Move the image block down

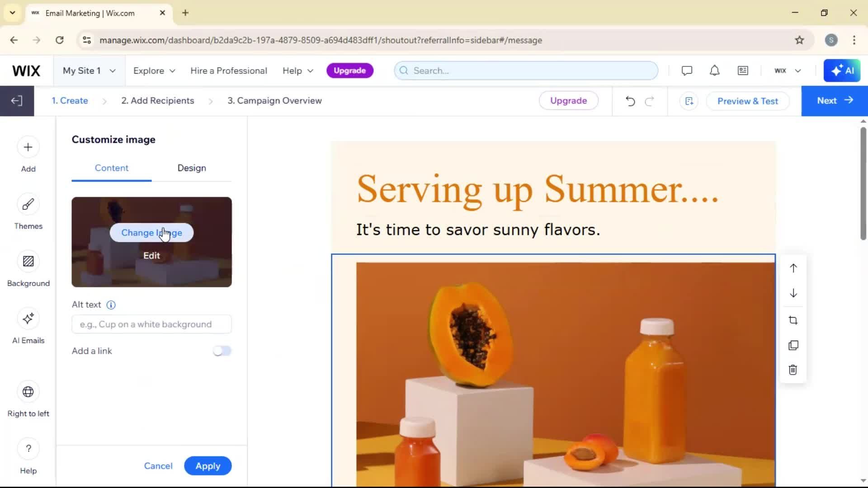tap(793, 293)
